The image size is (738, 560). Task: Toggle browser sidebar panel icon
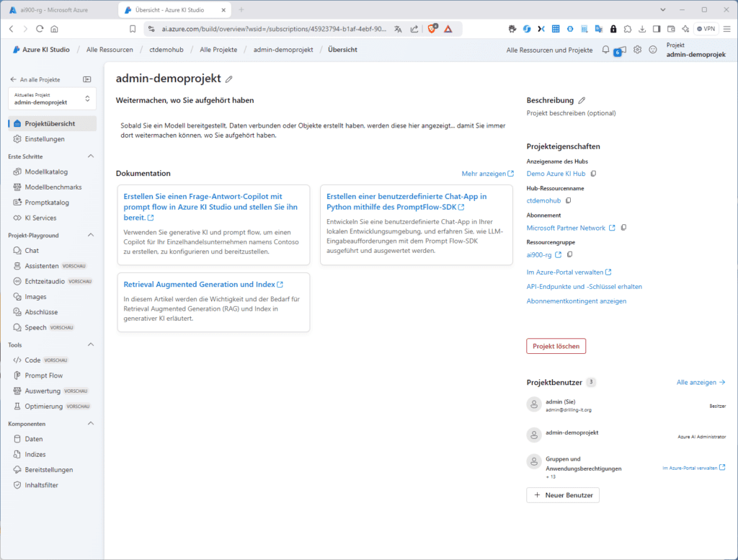point(657,29)
